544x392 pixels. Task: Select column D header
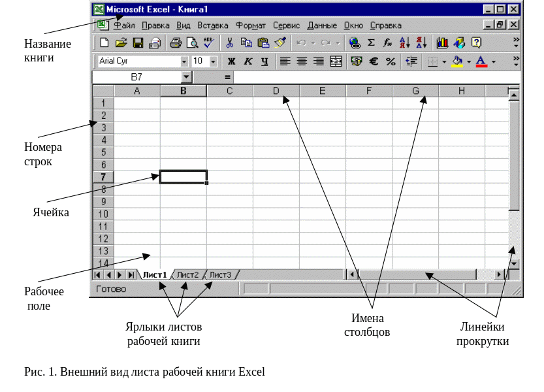click(276, 91)
